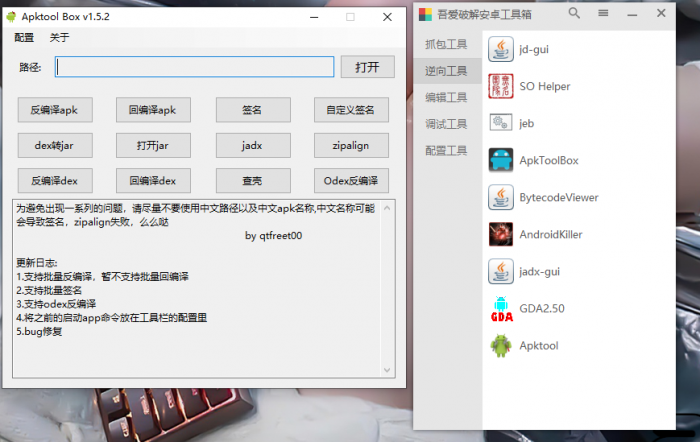Click the Apktool Box android title icon
The width and height of the screenshot is (700, 442).
click(x=11, y=17)
